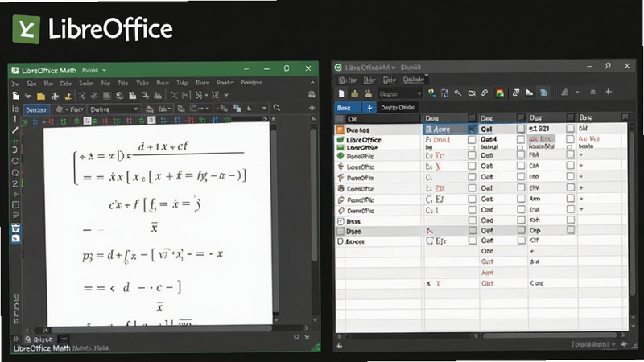Switch to the 'Base' tab in Base window

point(348,108)
